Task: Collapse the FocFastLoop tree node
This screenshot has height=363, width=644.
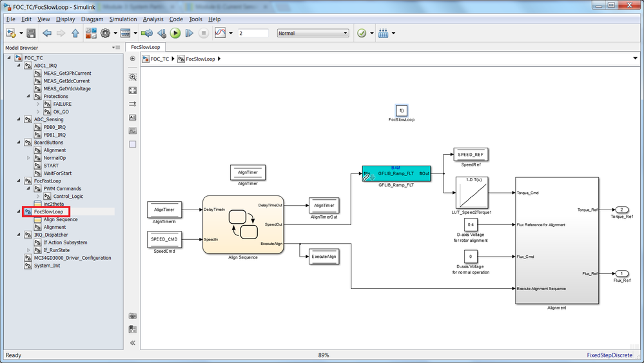Action: [x=19, y=181]
